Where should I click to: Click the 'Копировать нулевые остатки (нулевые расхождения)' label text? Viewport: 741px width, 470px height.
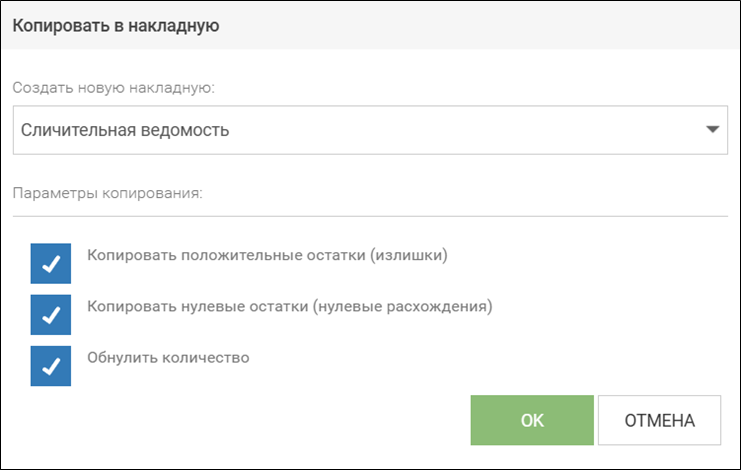tap(290, 306)
